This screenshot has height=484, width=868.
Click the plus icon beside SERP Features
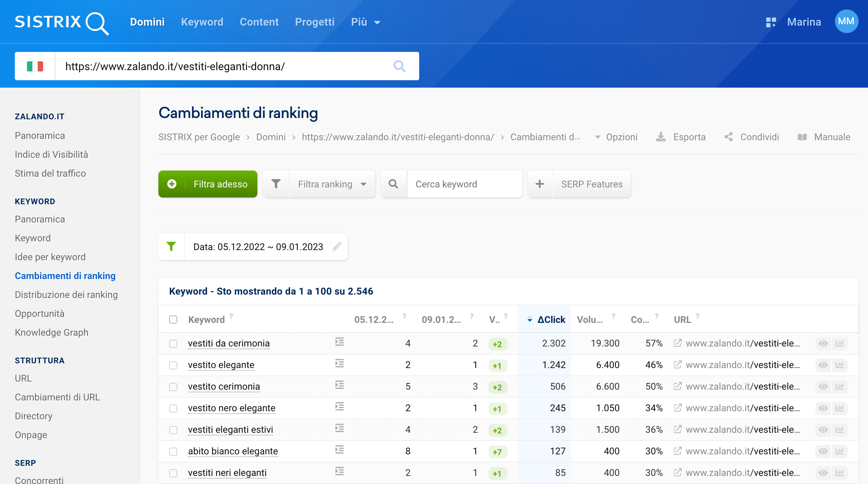pyautogui.click(x=539, y=184)
